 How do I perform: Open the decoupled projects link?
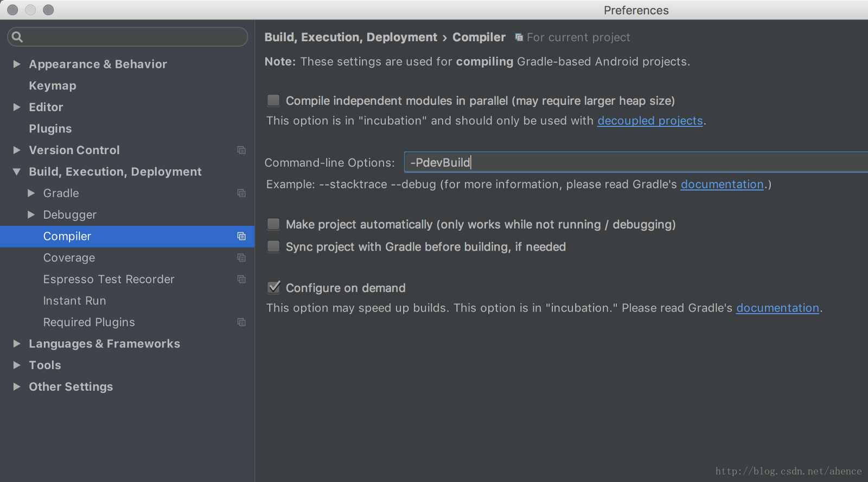(x=650, y=120)
